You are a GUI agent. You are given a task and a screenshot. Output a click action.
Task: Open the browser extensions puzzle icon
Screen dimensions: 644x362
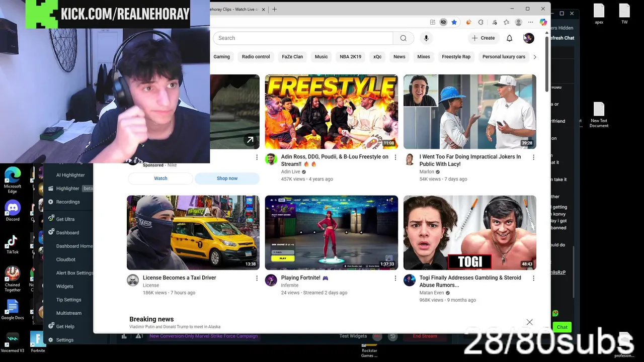pos(480,22)
